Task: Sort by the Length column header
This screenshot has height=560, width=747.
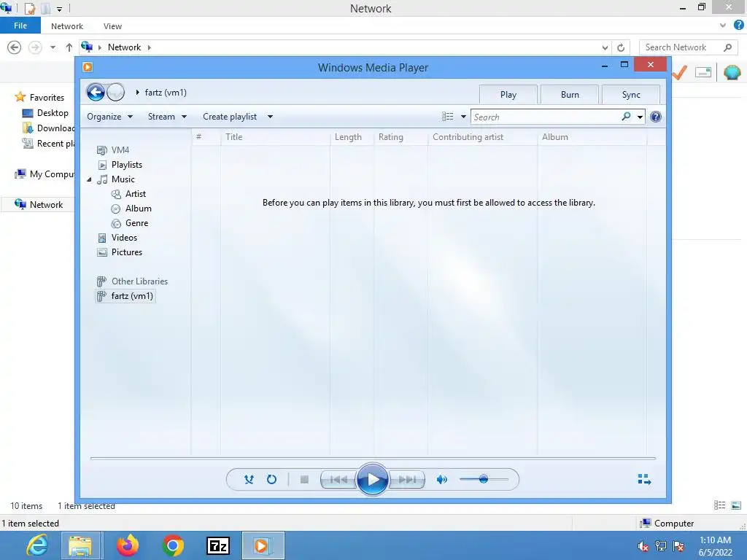Action: (352, 137)
